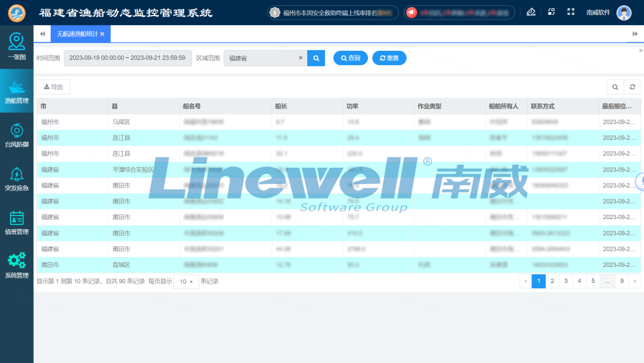The height and width of the screenshot is (363, 644).
Task: Go to page 5
Action: 593,281
